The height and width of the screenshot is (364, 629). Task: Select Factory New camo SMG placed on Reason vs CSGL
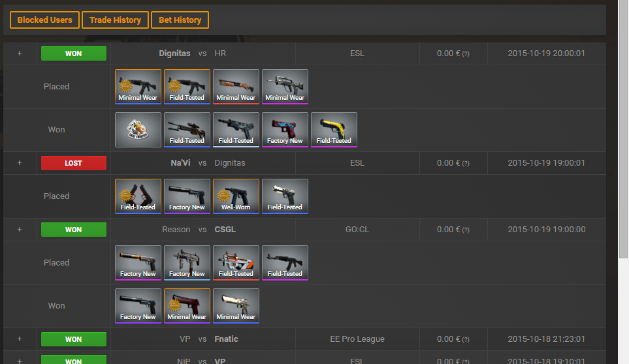coord(187,263)
